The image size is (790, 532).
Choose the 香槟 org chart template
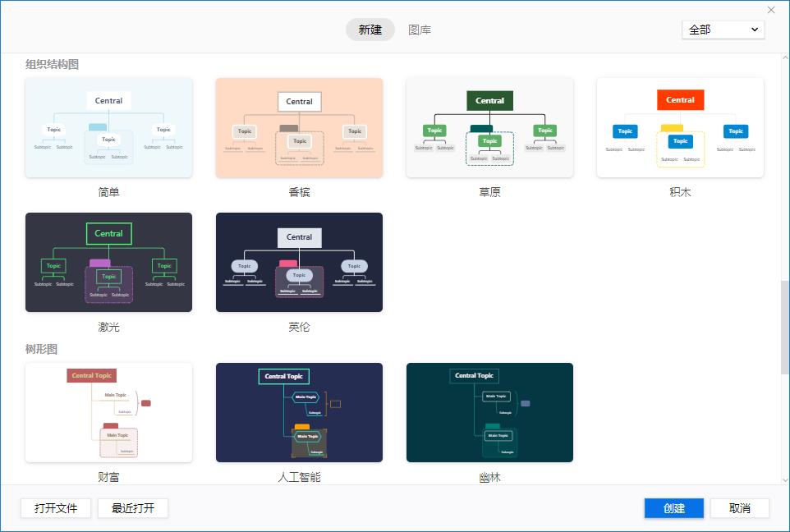click(x=299, y=127)
